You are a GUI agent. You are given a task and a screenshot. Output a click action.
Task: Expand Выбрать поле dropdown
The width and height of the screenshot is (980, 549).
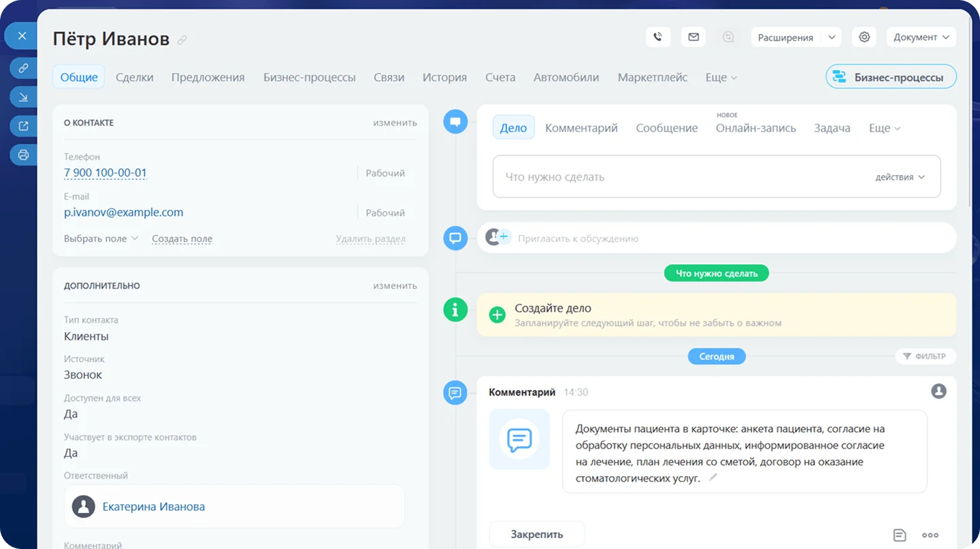point(101,238)
